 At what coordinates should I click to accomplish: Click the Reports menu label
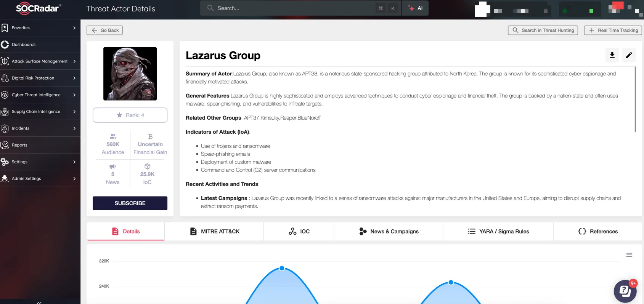pyautogui.click(x=19, y=145)
